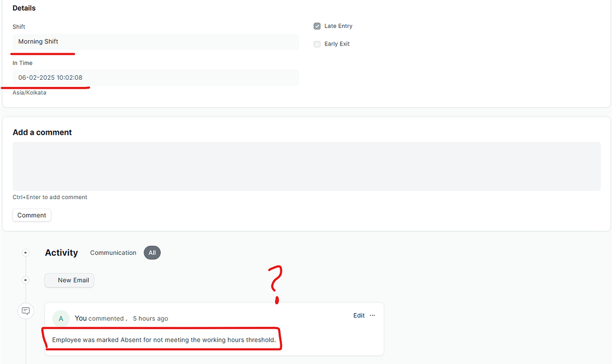Click the timeline dot next to Activity
The width and height of the screenshot is (612, 364).
coord(25,253)
